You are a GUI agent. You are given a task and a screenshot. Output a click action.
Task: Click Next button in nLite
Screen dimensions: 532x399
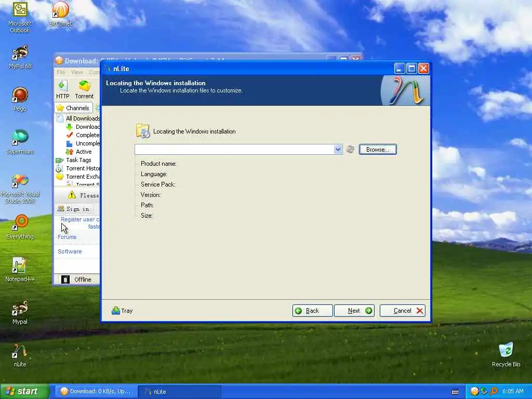354,311
